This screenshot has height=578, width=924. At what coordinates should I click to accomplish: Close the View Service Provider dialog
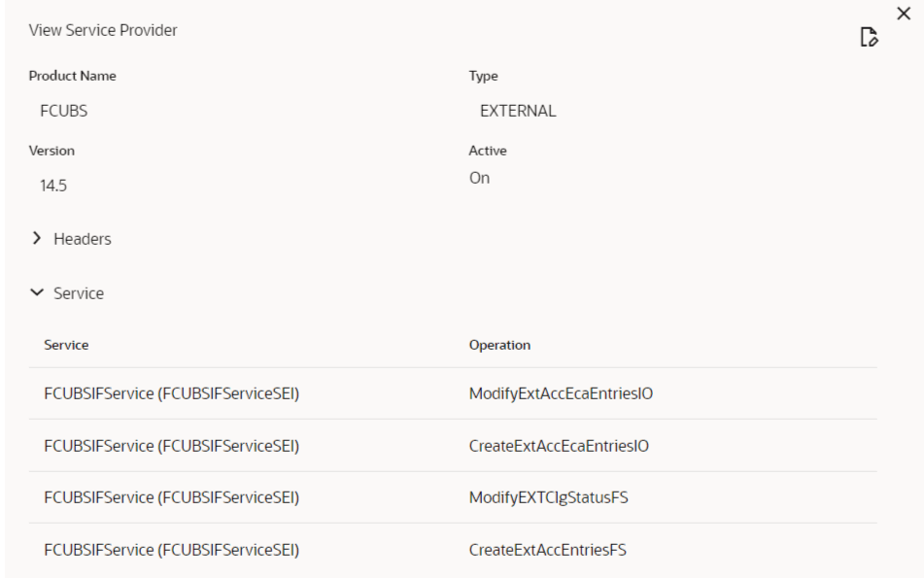tap(904, 14)
